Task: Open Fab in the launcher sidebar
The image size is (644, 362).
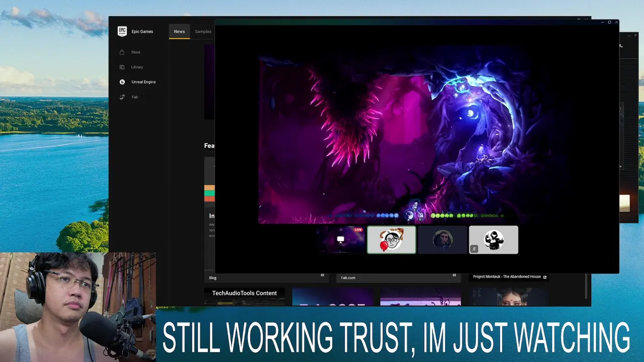Action: tap(134, 97)
